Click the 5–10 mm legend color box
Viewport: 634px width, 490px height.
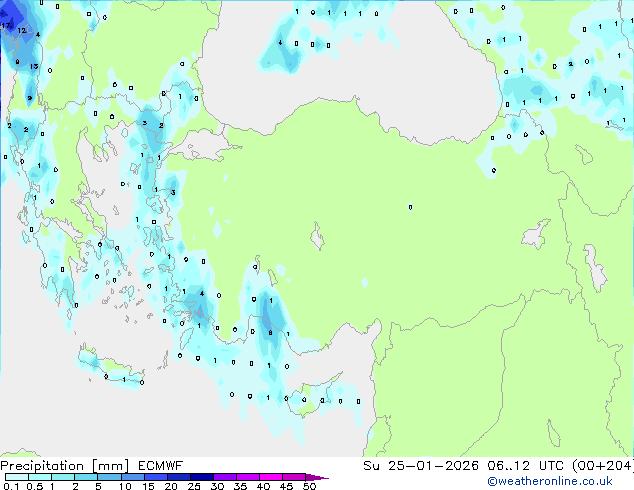tap(109, 477)
